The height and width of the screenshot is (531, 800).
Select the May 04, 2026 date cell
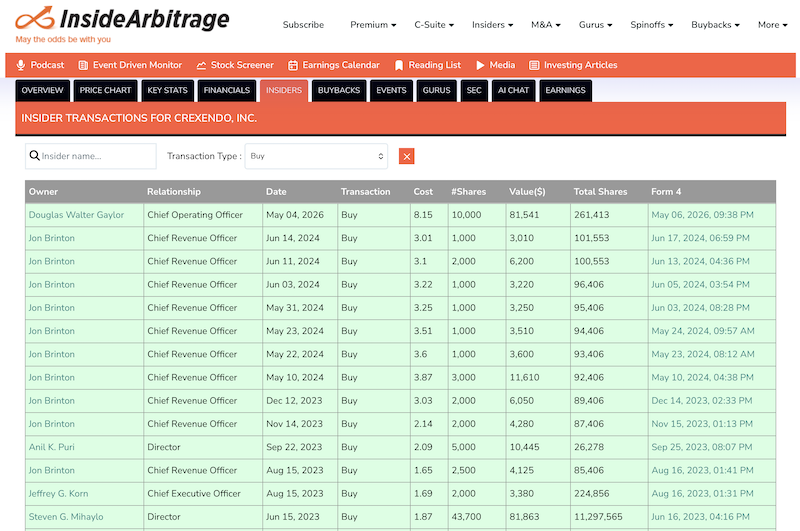point(300,215)
